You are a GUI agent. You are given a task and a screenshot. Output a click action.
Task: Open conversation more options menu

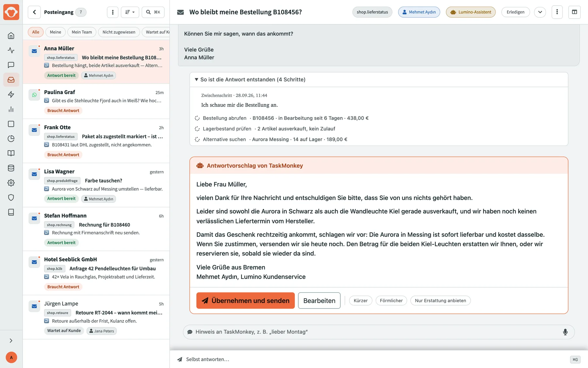[x=557, y=12]
